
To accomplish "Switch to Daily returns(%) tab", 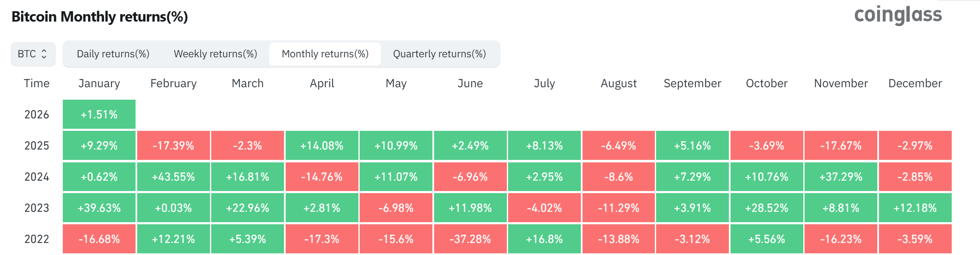I will click(112, 54).
